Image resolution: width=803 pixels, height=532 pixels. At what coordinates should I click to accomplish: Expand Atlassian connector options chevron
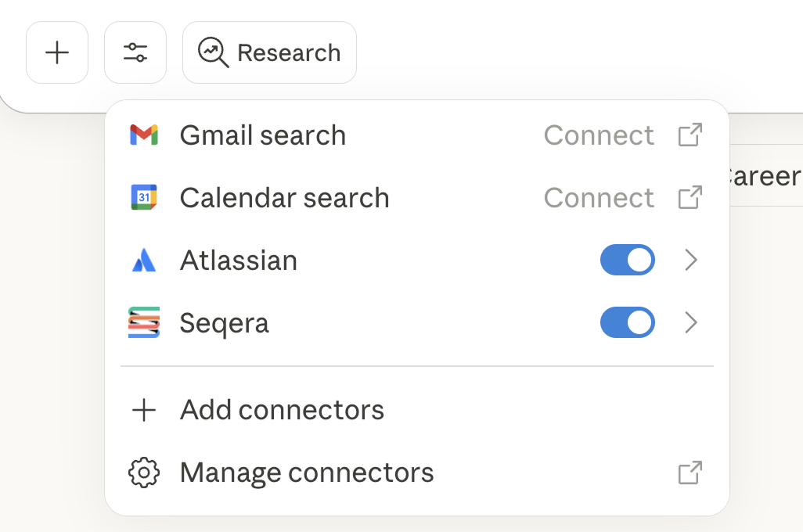point(690,261)
